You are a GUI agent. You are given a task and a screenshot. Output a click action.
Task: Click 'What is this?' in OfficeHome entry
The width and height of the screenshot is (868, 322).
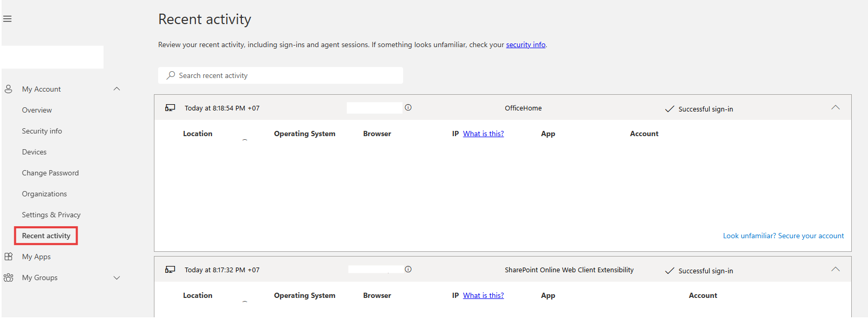tap(483, 134)
